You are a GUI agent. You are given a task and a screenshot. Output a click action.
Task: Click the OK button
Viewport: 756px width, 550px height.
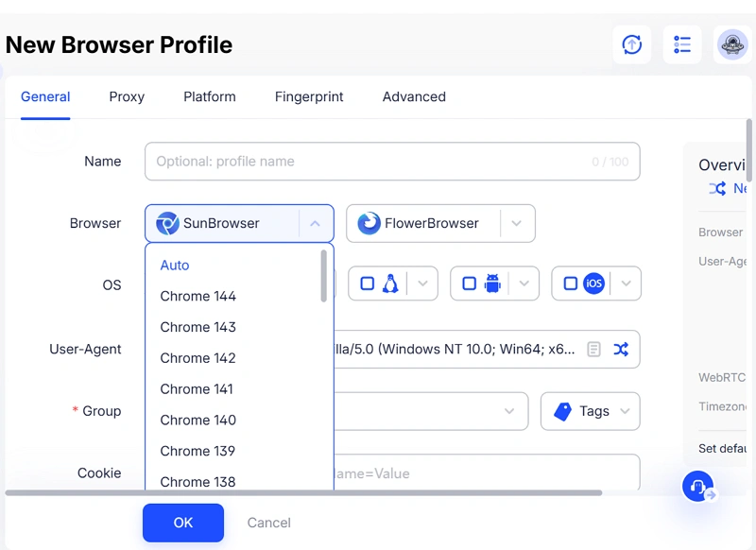coord(183,523)
